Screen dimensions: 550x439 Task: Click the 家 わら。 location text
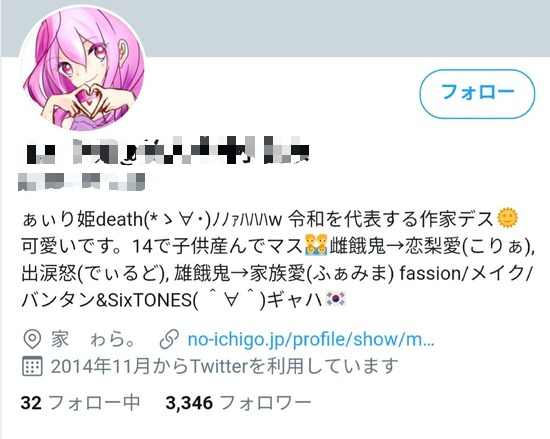[93, 339]
